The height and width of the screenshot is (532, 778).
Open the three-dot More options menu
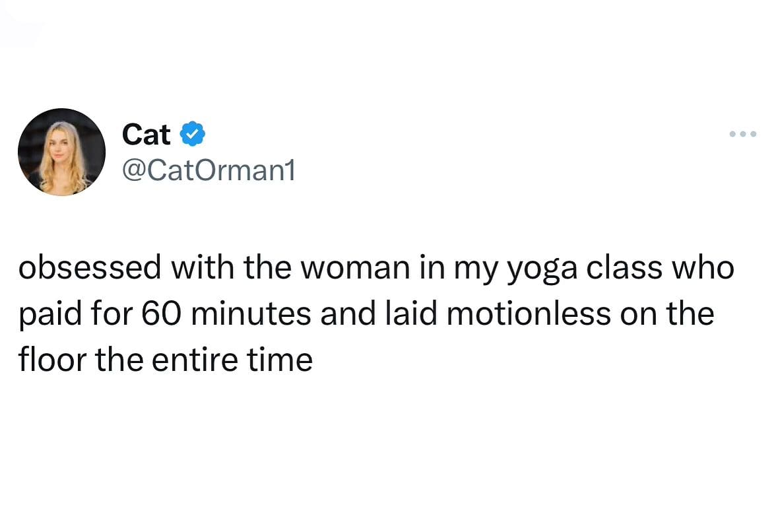[743, 135]
